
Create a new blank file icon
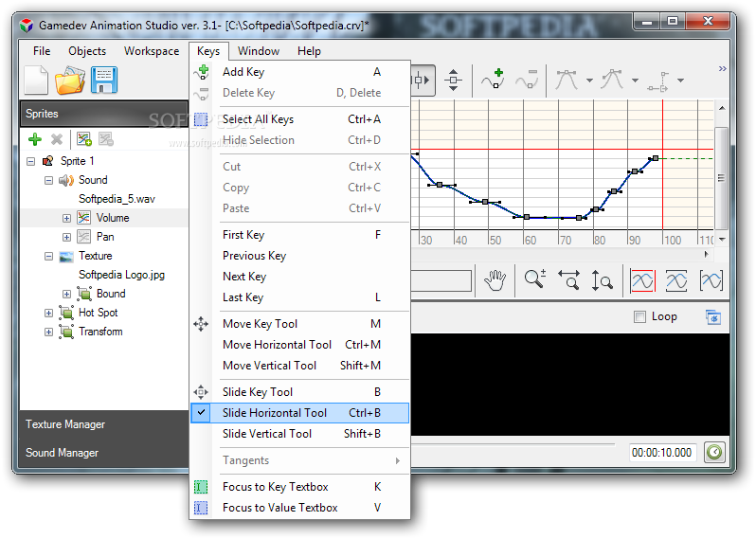pyautogui.click(x=36, y=80)
